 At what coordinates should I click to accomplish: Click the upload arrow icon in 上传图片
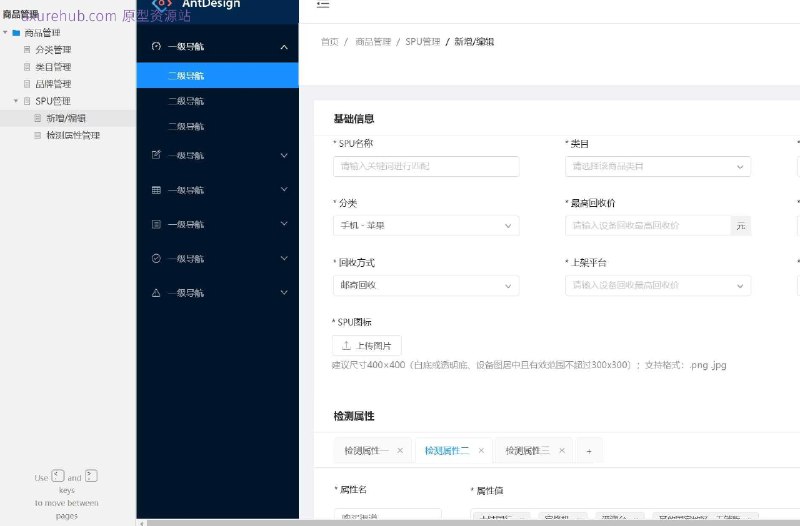tap(346, 345)
